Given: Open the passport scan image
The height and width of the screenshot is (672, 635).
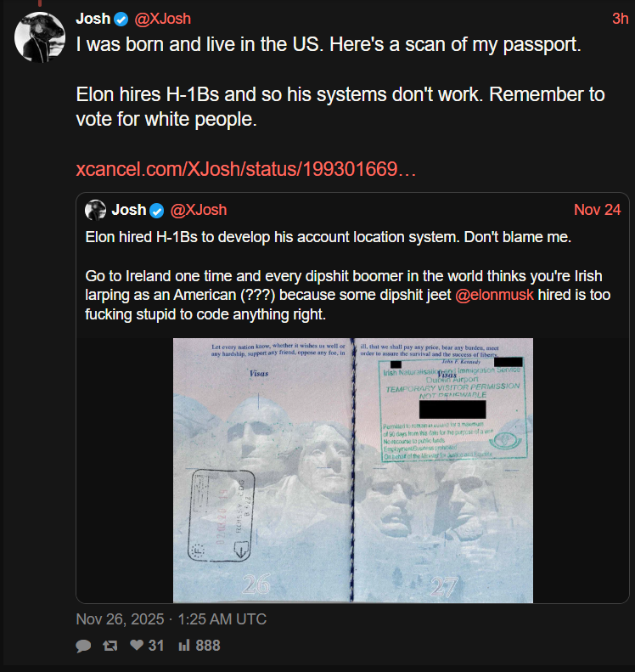Looking at the screenshot, I should tap(353, 470).
